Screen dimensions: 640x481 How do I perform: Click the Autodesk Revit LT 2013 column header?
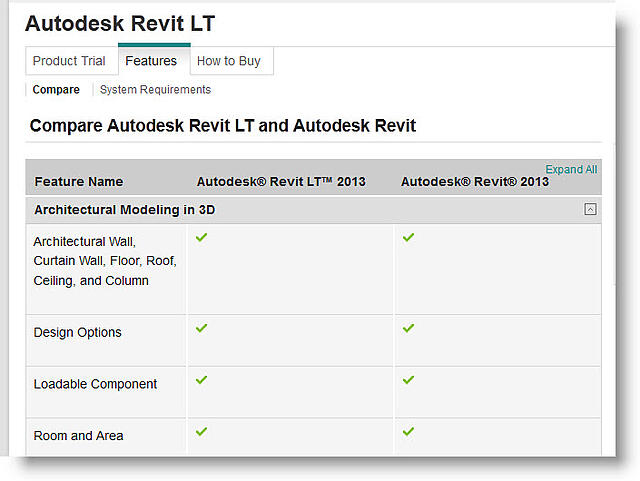(x=281, y=182)
